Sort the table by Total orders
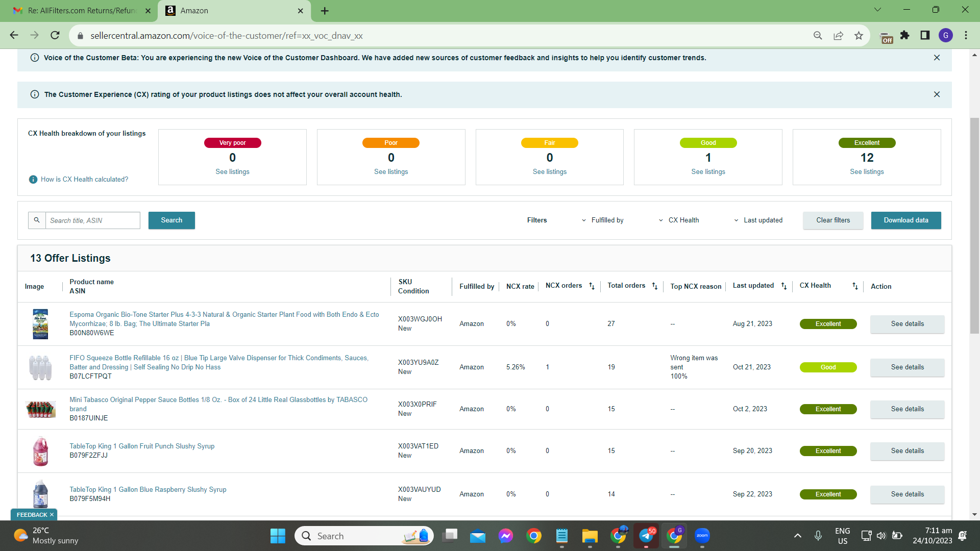 pyautogui.click(x=655, y=286)
